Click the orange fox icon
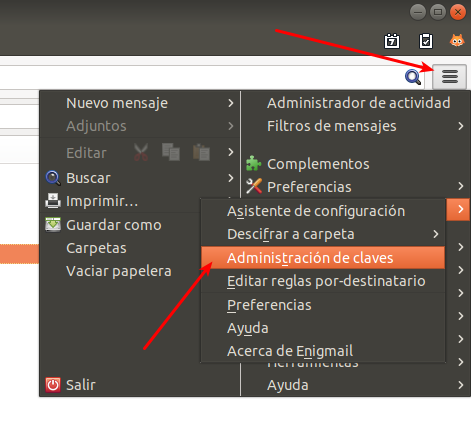This screenshot has height=441, width=471. 457,41
